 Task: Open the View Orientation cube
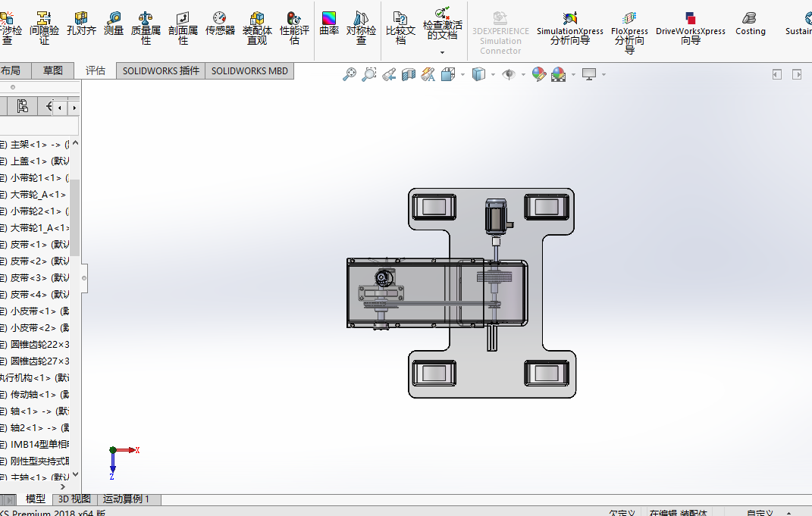coord(448,74)
